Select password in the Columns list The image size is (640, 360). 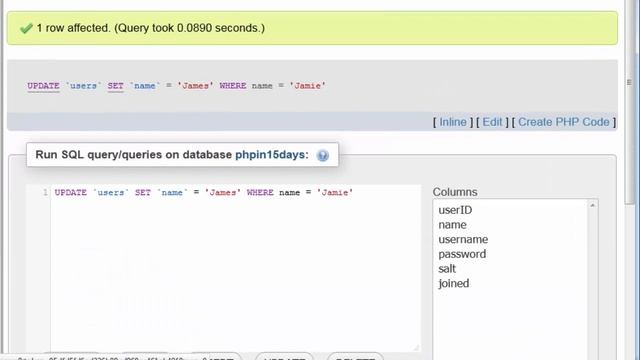coord(462,254)
